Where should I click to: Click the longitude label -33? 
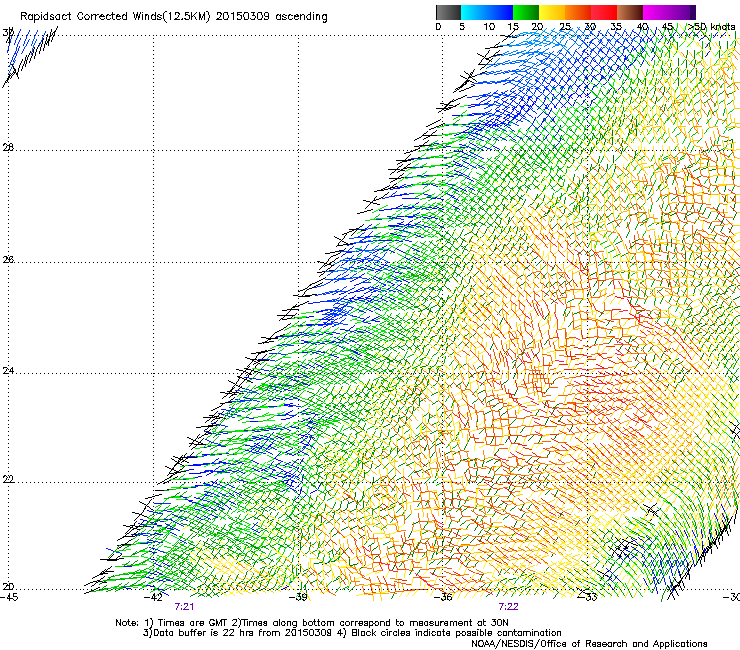point(588,597)
